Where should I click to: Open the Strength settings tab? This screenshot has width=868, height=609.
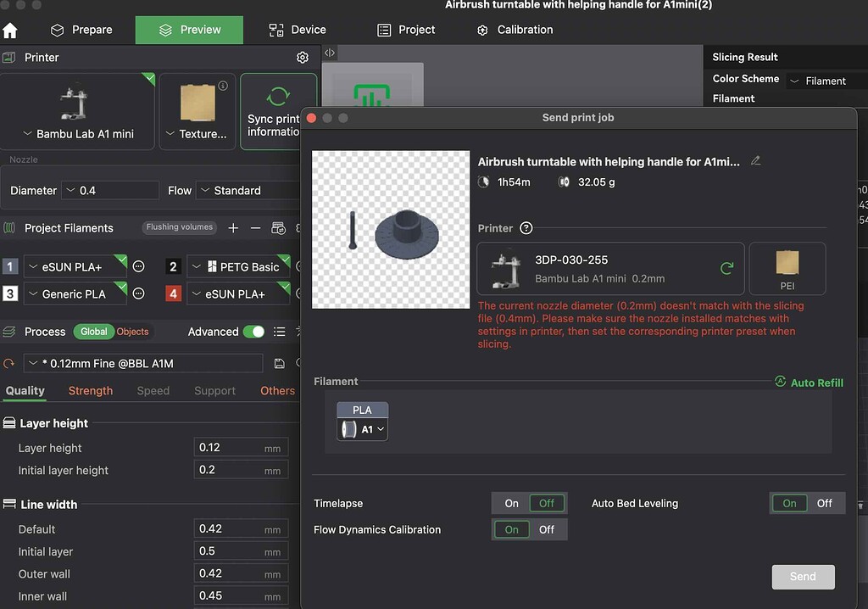tap(90, 391)
